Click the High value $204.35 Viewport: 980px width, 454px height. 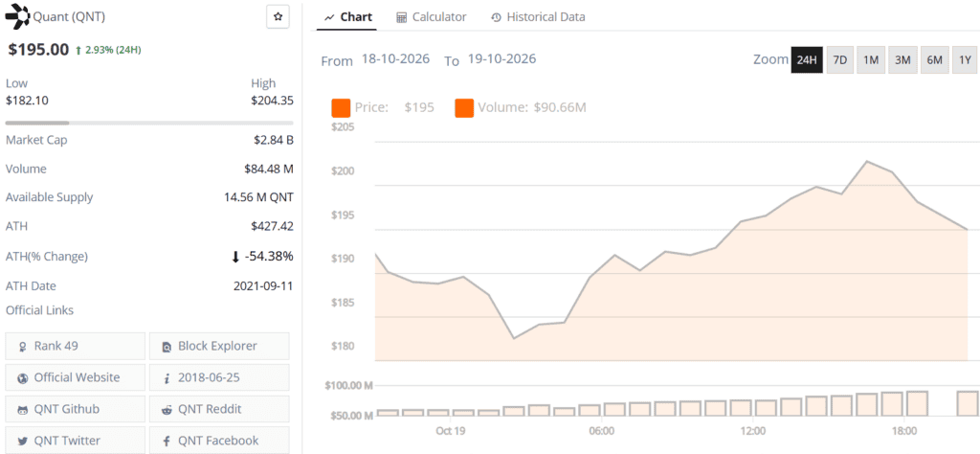(x=272, y=100)
